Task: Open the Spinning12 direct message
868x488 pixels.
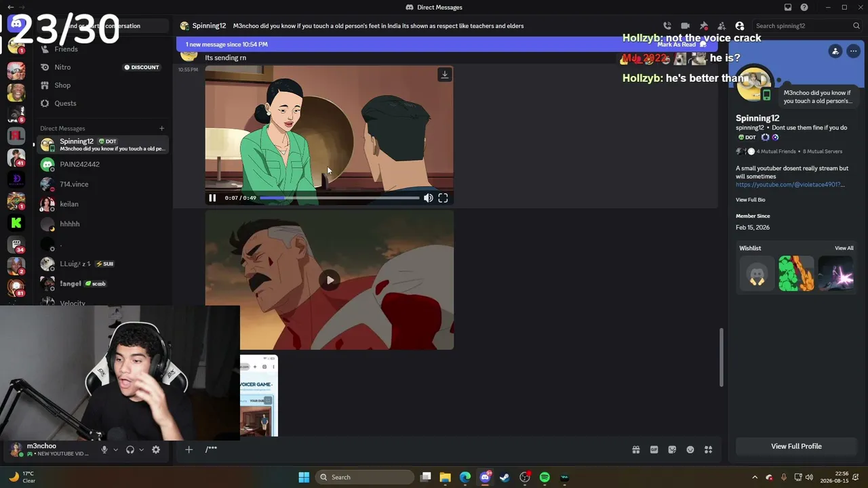Action: (x=103, y=144)
